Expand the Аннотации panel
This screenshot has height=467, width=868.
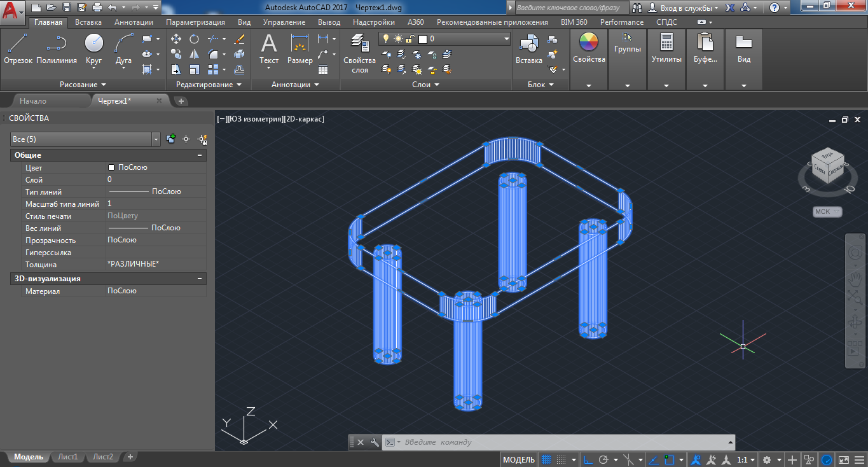[295, 84]
